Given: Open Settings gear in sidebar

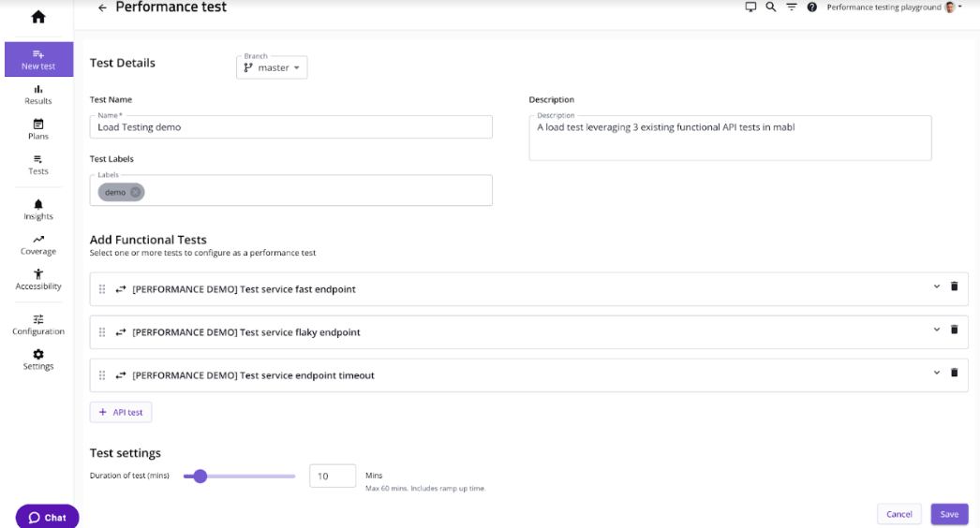Looking at the screenshot, I should pos(38,359).
